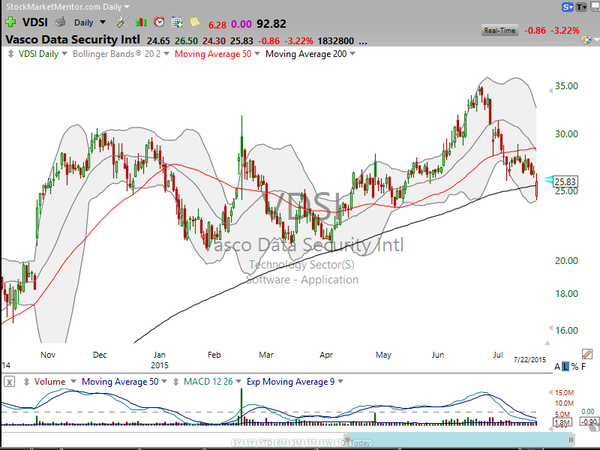Screen dimensions: 600x450
Task: Open the alarm clock alert icon
Action: tap(159, 22)
